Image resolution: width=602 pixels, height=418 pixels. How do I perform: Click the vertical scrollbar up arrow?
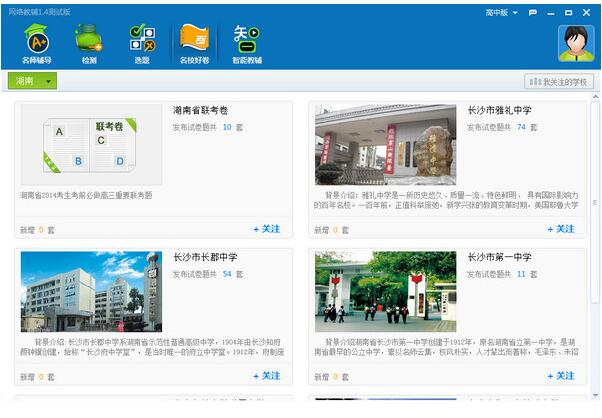pyautogui.click(x=595, y=96)
